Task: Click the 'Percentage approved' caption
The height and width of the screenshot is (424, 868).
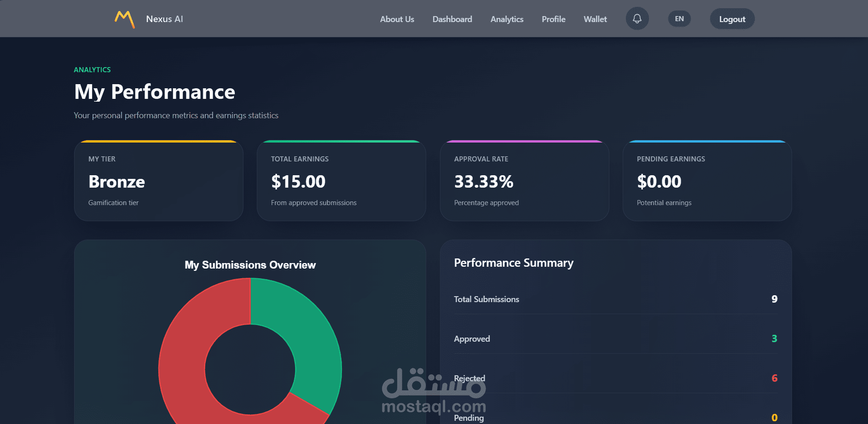Action: coord(486,203)
